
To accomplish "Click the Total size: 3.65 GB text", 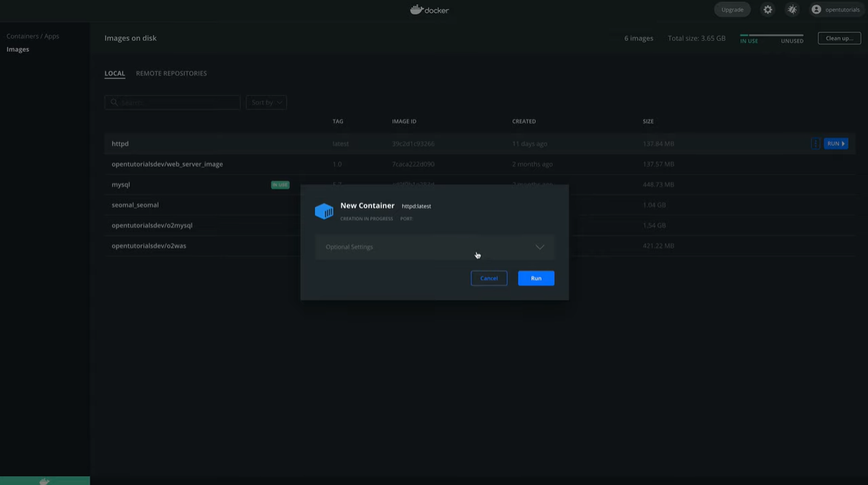I will click(x=696, y=38).
